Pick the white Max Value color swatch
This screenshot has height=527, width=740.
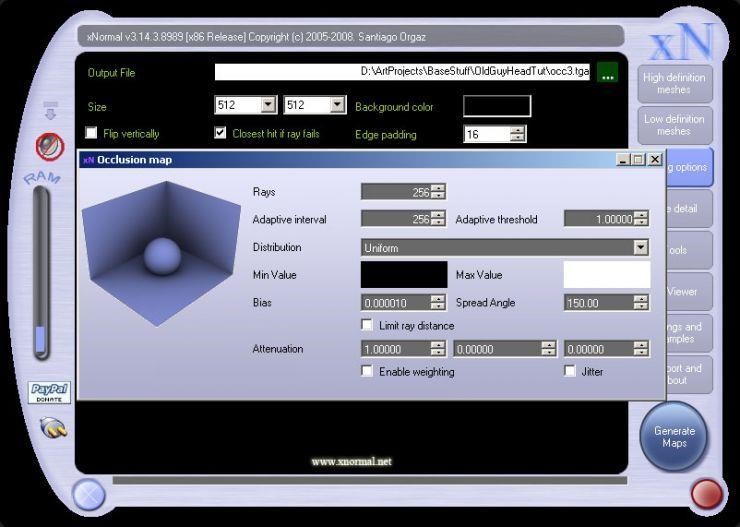pyautogui.click(x=606, y=275)
